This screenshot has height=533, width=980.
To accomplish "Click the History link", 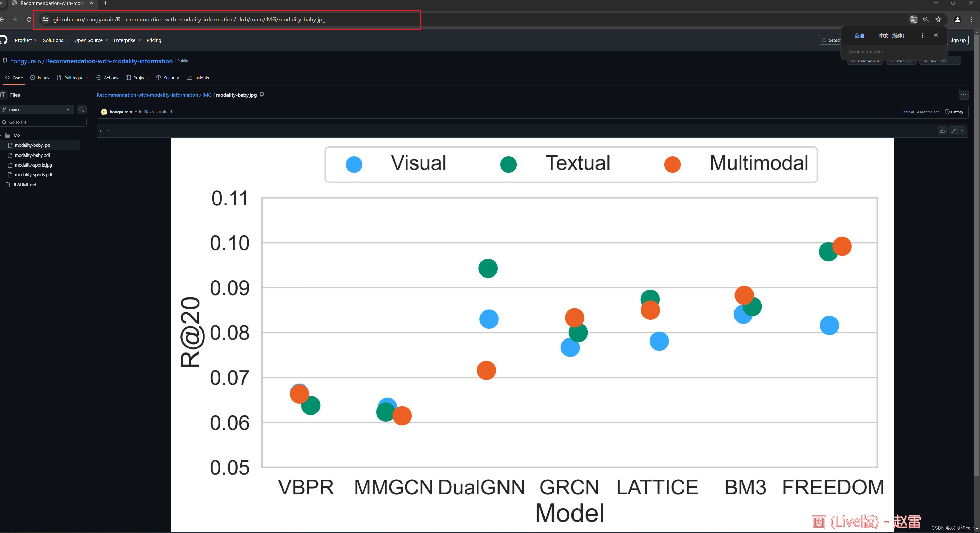I will click(x=954, y=112).
